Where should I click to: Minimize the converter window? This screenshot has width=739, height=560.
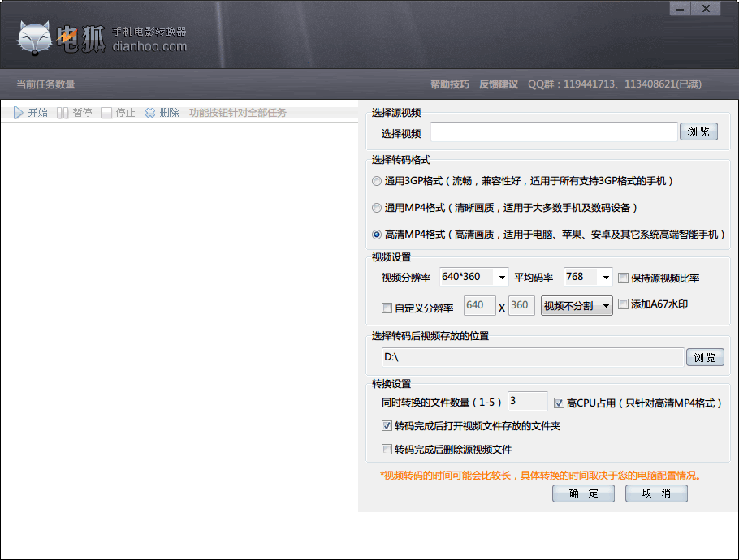coord(680,9)
